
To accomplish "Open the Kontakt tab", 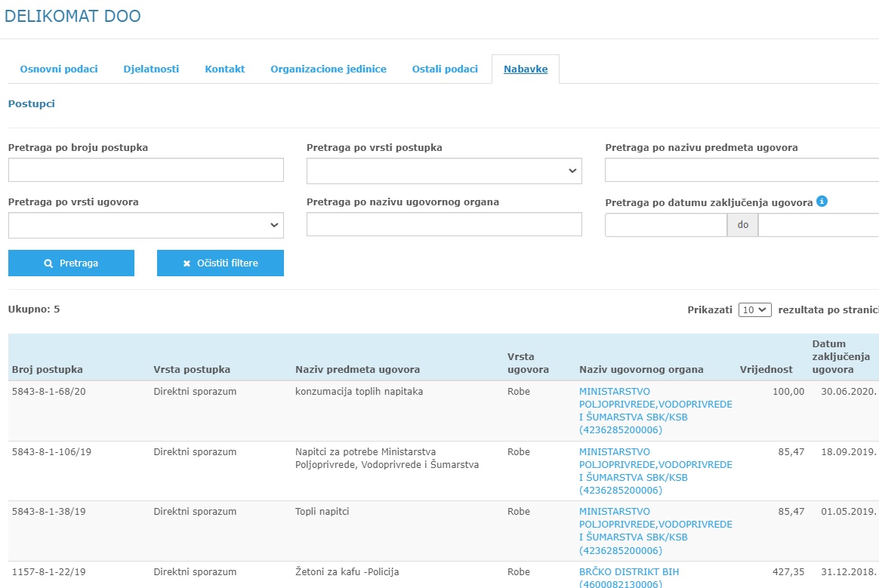I will coord(225,69).
